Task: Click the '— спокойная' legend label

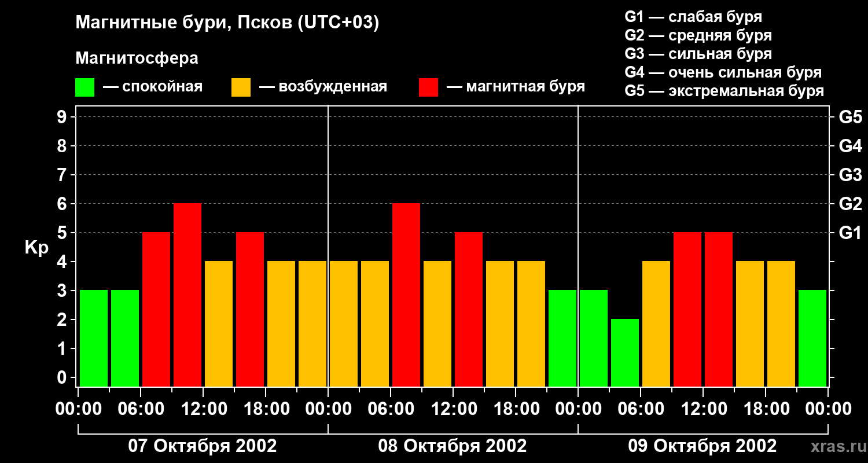Action: tap(153, 87)
